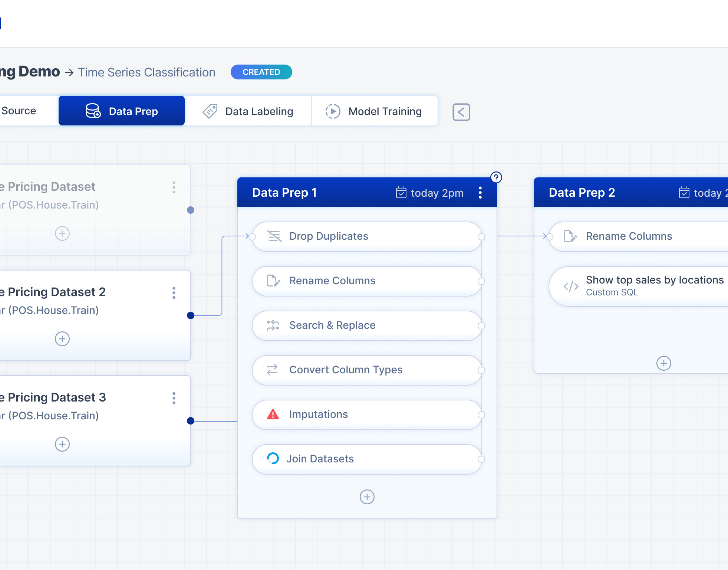Click the help question mark icon

496,177
